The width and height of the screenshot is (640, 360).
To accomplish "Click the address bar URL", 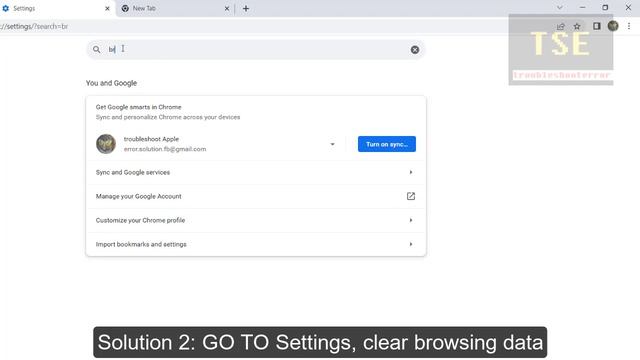I will (x=34, y=27).
